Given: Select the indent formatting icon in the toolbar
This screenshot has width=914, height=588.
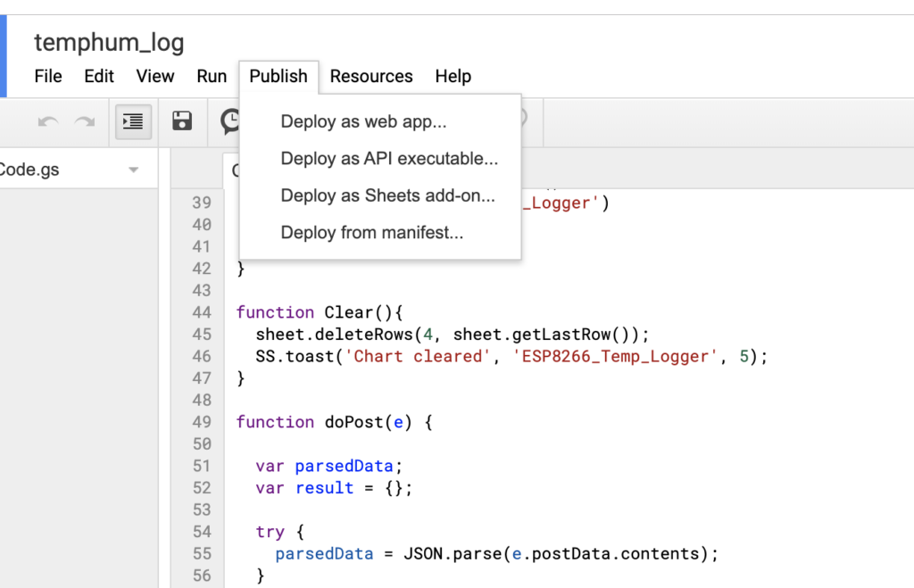Looking at the screenshot, I should (132, 121).
